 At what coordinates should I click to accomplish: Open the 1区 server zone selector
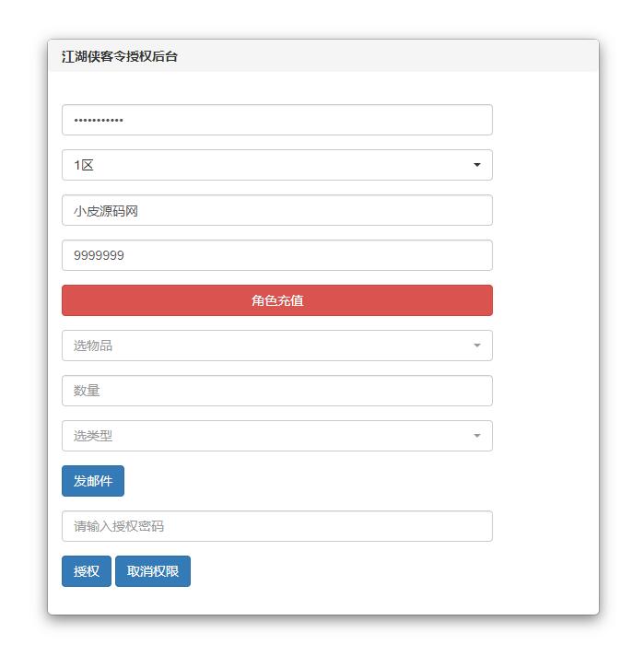pyautogui.click(x=276, y=165)
